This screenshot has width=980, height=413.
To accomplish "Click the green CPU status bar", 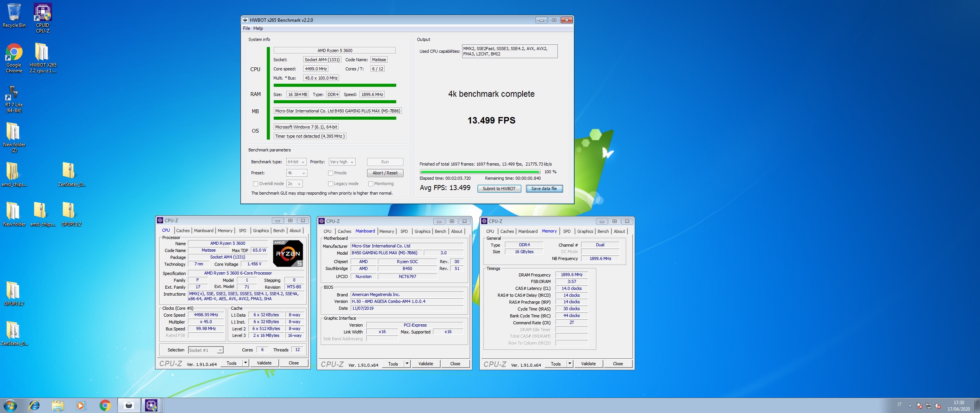I will click(335, 85).
